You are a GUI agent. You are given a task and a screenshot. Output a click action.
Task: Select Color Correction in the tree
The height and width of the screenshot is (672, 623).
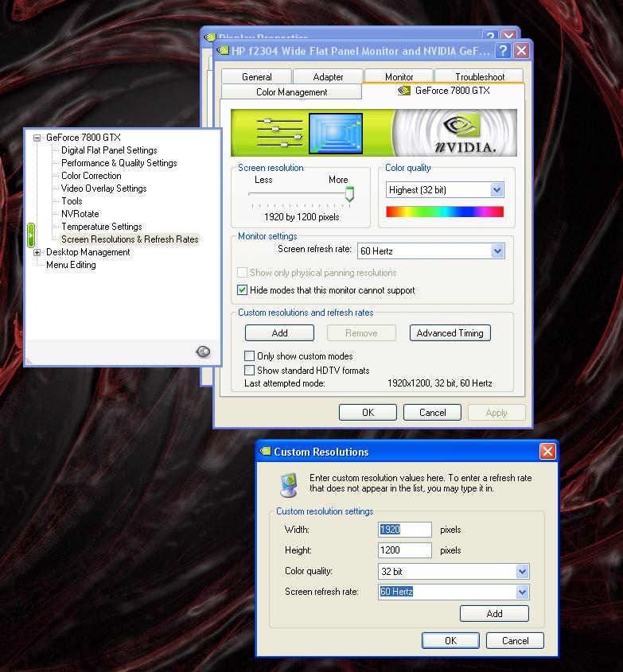pyautogui.click(x=91, y=176)
